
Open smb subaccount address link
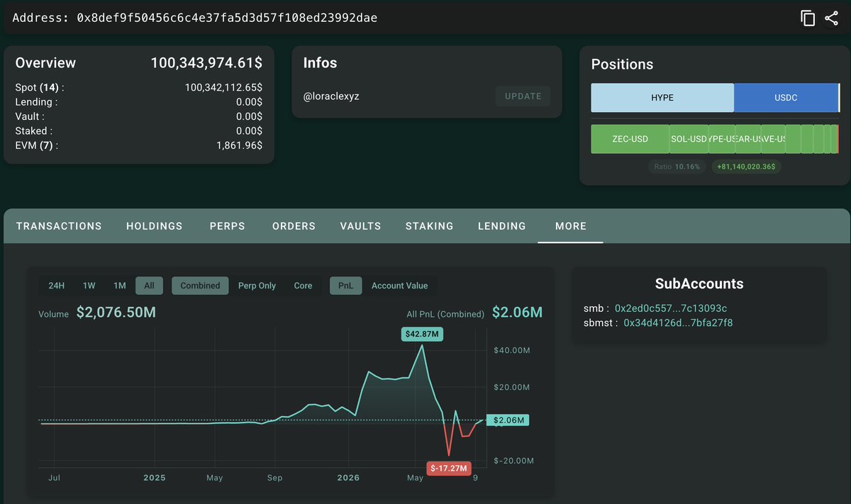(671, 308)
